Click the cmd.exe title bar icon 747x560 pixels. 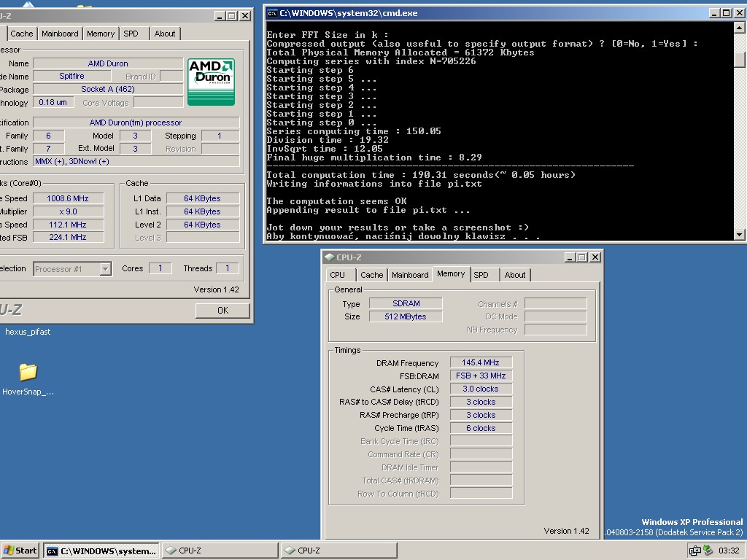point(272,13)
